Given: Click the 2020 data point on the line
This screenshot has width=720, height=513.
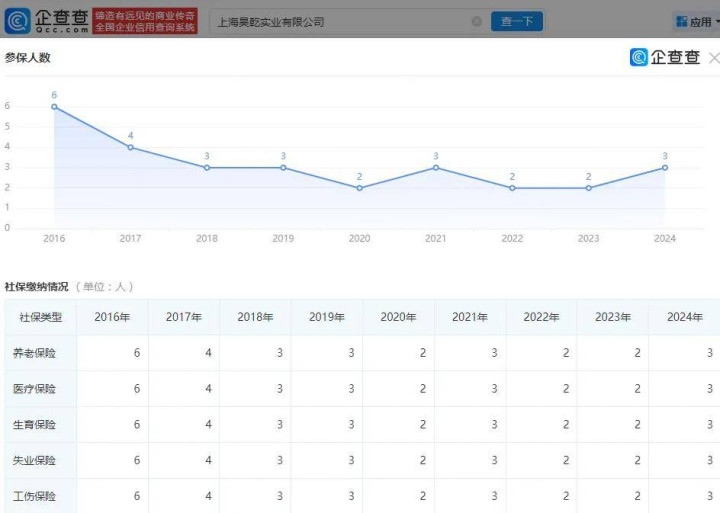Looking at the screenshot, I should 359,188.
